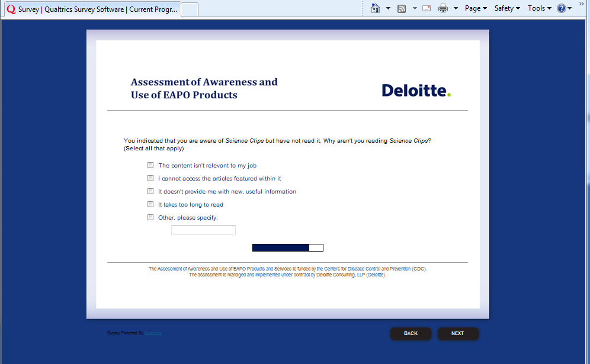Viewport: 590px width, 364px height.
Task: Check "I cannot access the articles featured within it"
Action: tap(150, 178)
